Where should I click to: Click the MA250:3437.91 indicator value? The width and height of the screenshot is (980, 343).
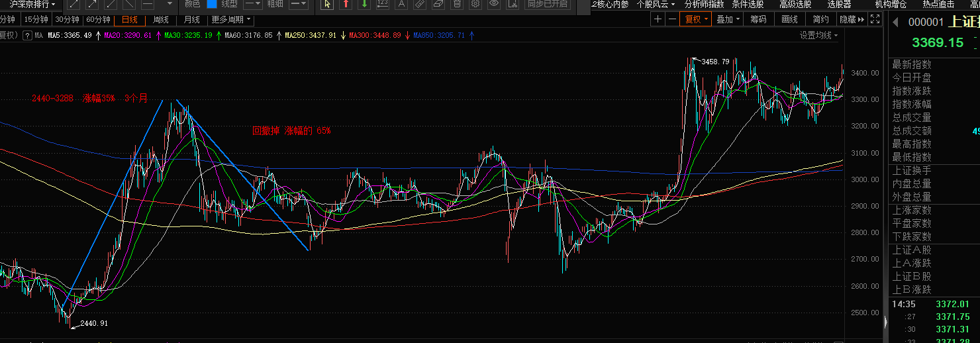pos(311,35)
